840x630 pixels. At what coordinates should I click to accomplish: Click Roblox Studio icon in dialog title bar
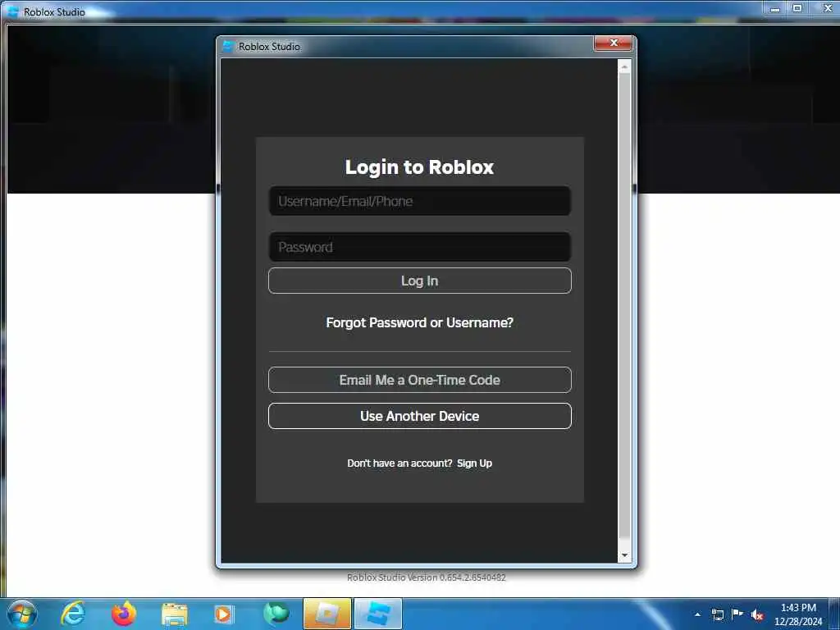[x=228, y=47]
